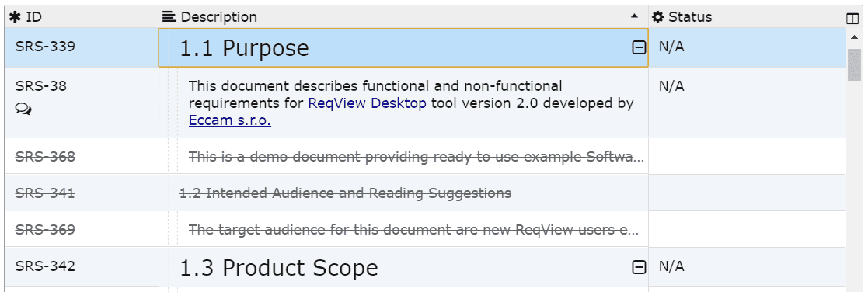This screenshot has width=868, height=292.
Task: Select struck-through 1.2 Intended Audience heading
Action: pos(345,193)
